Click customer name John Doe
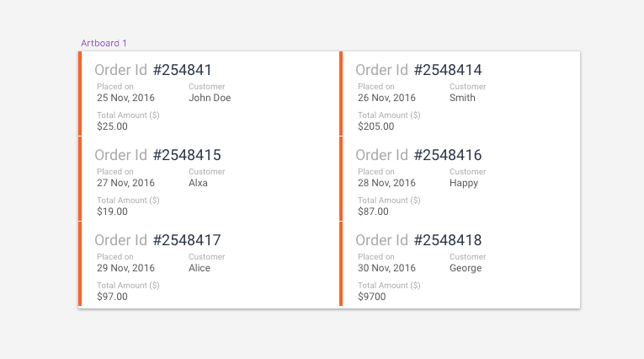This screenshot has width=644, height=359. pyautogui.click(x=210, y=98)
